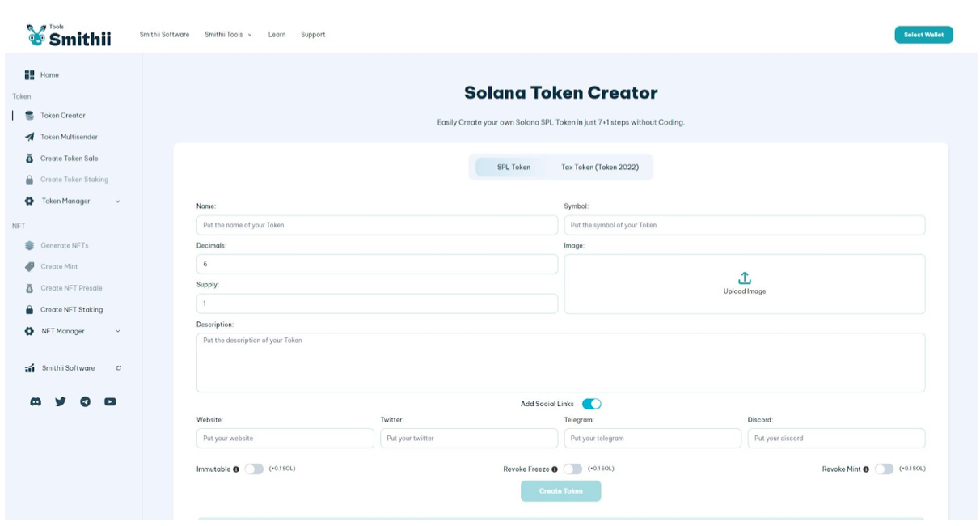
Task: Open Token Multisender page link
Action: click(x=69, y=137)
